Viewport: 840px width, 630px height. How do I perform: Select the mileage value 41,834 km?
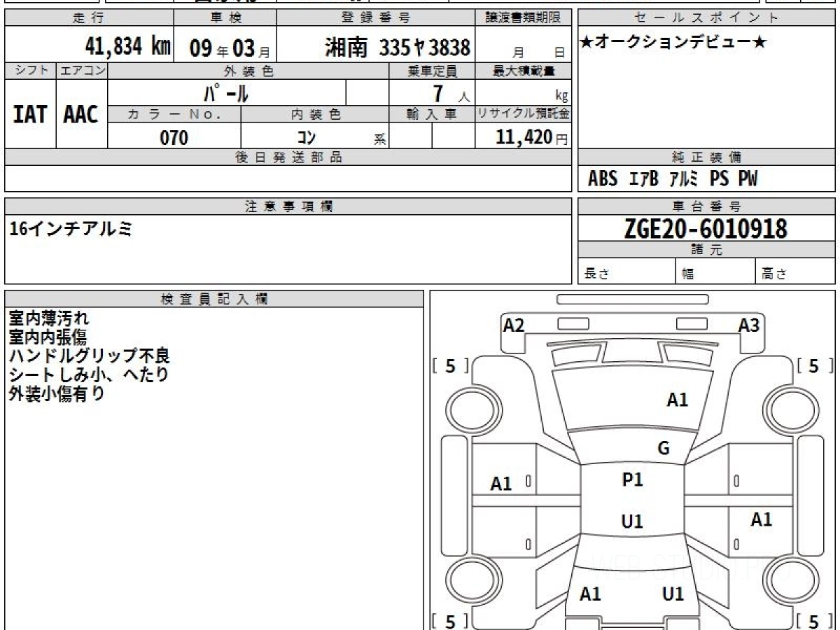coord(127,47)
